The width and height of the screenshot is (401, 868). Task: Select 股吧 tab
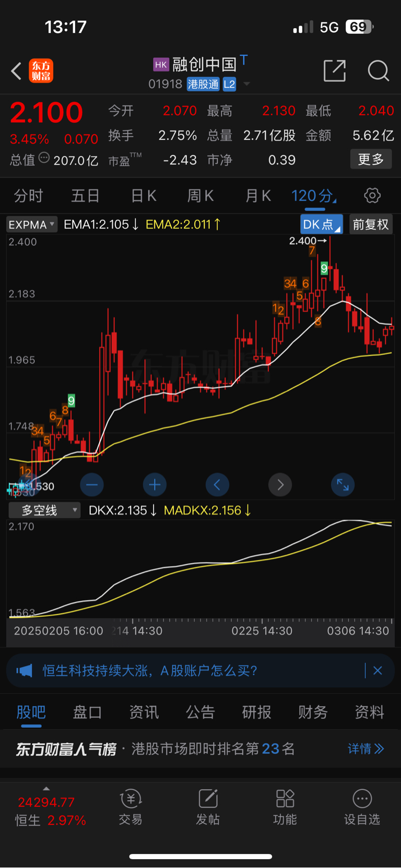pyautogui.click(x=31, y=712)
